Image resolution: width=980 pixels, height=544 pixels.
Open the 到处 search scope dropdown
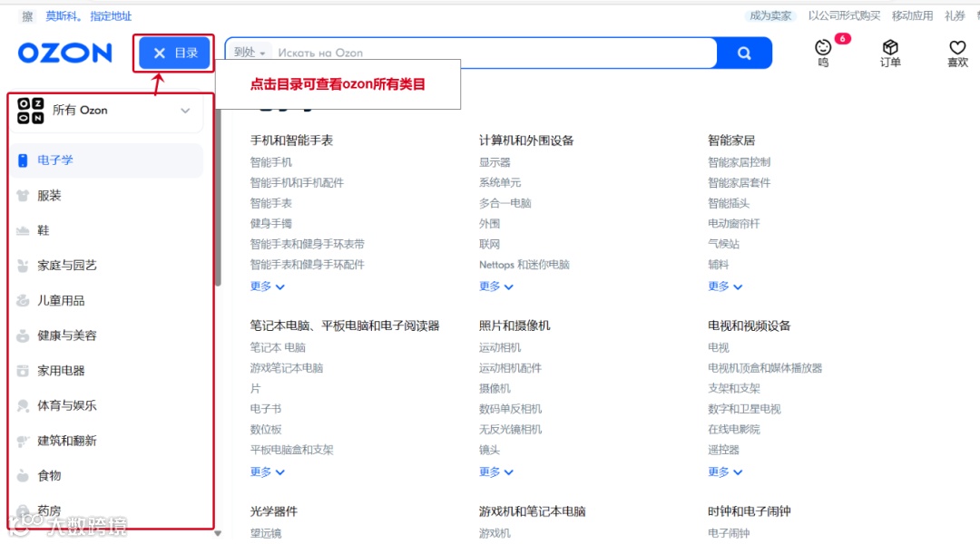(249, 53)
